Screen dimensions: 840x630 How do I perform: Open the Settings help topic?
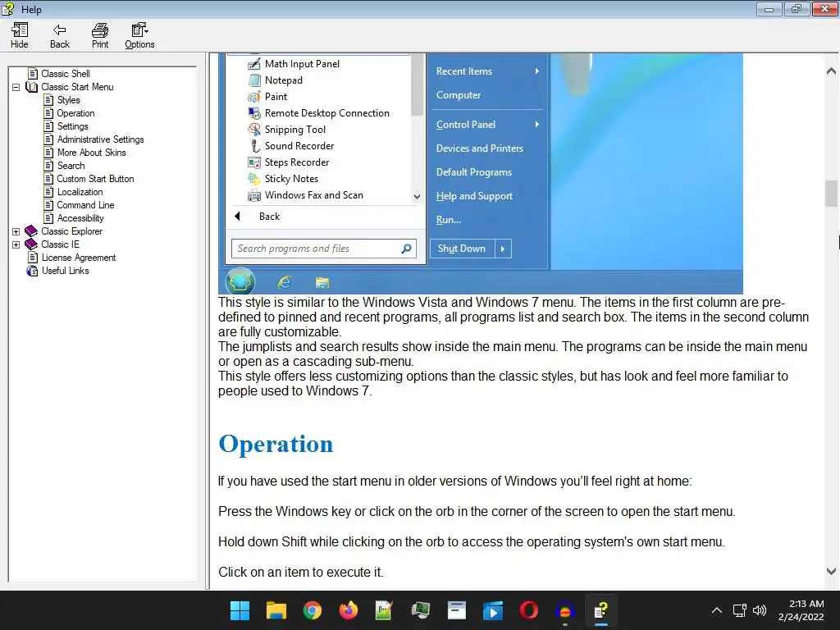[x=73, y=126]
